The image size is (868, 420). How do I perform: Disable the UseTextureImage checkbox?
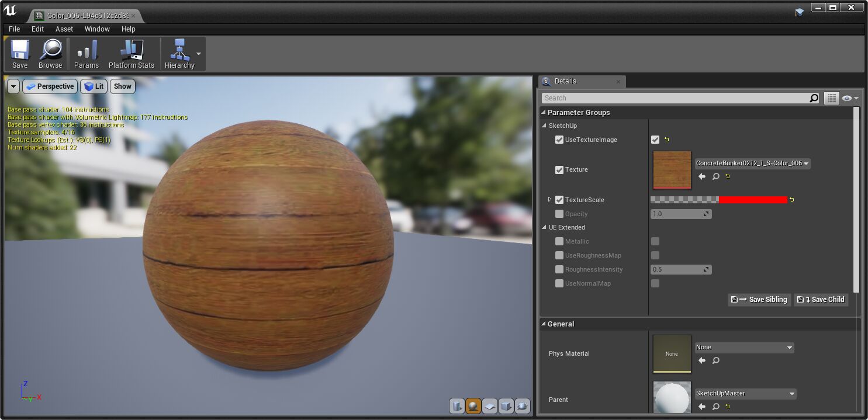pyautogui.click(x=559, y=140)
